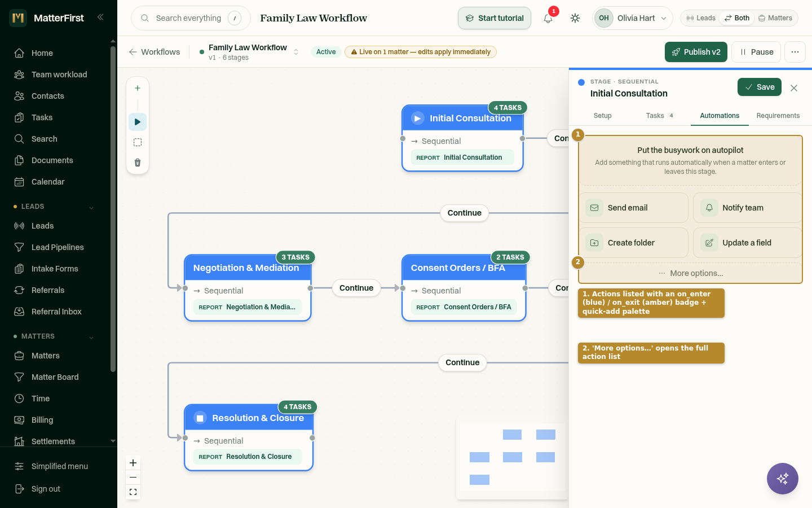Screen dimensions: 812x508
Task: Open notifications bell
Action: point(548,18)
